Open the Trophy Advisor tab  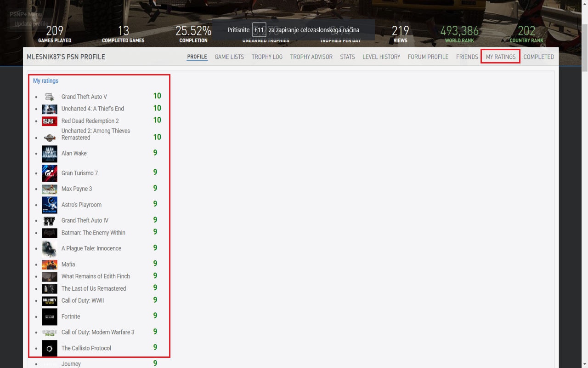[311, 57]
